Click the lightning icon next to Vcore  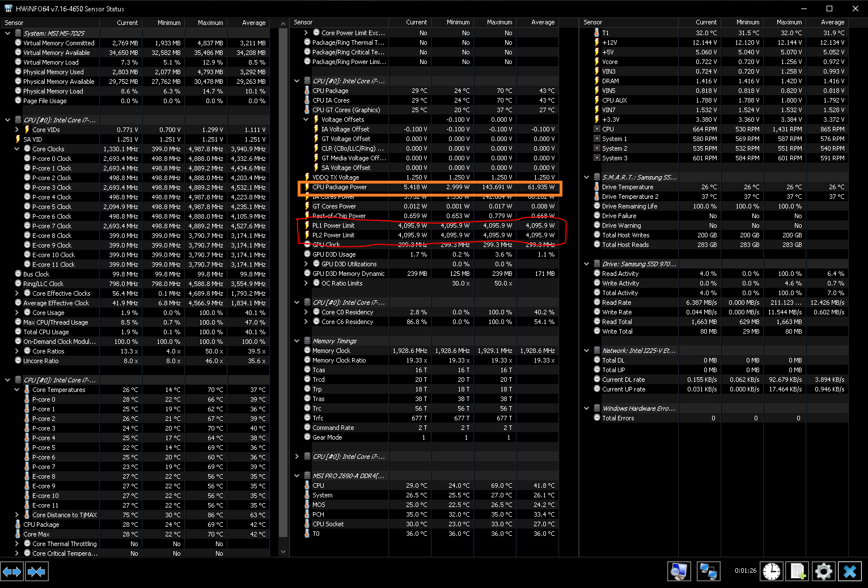tap(596, 62)
